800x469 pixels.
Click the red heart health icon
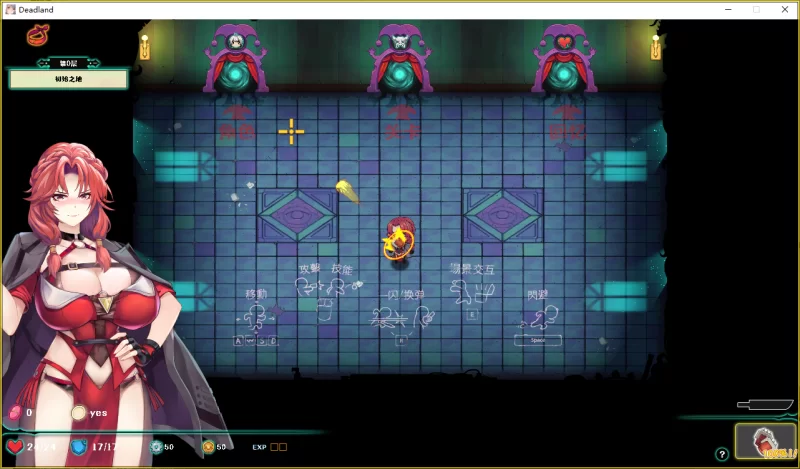pos(15,447)
